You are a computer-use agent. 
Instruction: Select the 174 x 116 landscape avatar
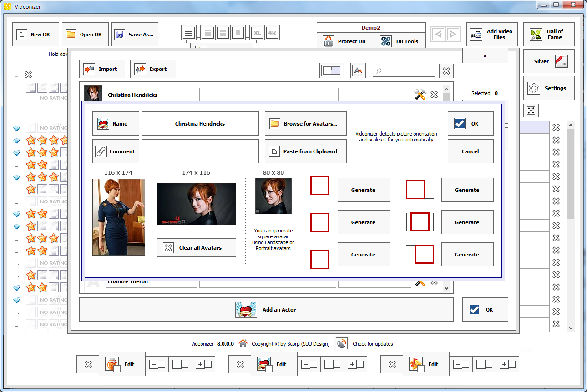coord(197,204)
